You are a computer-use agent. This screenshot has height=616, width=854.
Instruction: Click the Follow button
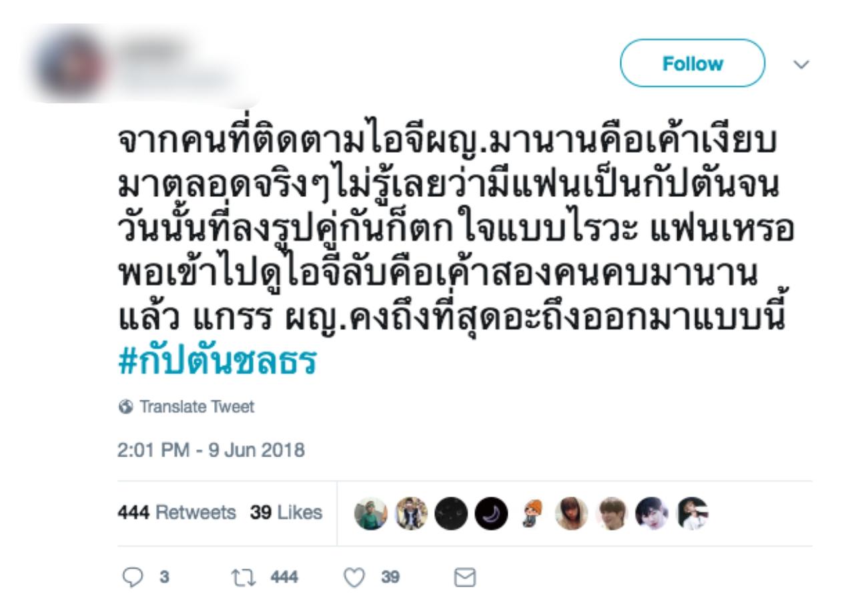(693, 63)
